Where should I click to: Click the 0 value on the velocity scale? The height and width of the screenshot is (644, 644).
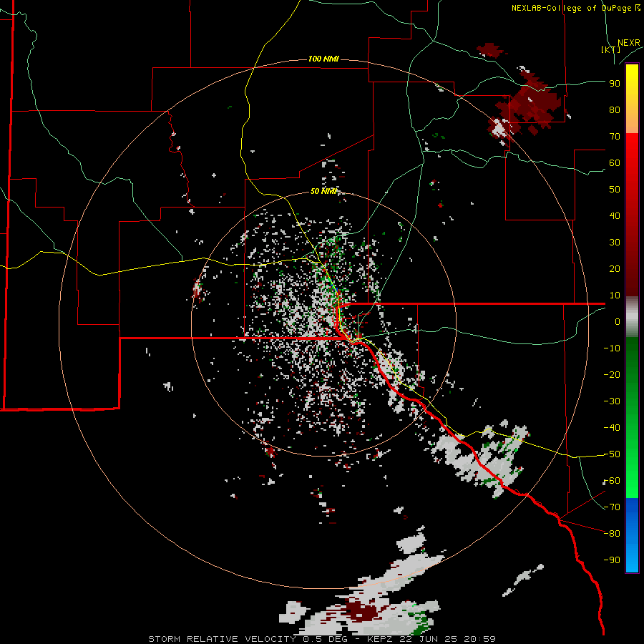[618, 321]
